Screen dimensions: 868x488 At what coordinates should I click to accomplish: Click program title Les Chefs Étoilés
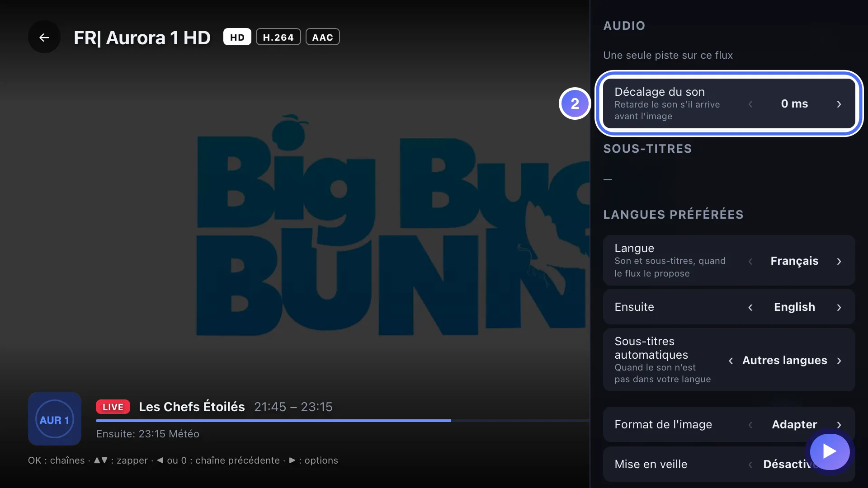192,407
